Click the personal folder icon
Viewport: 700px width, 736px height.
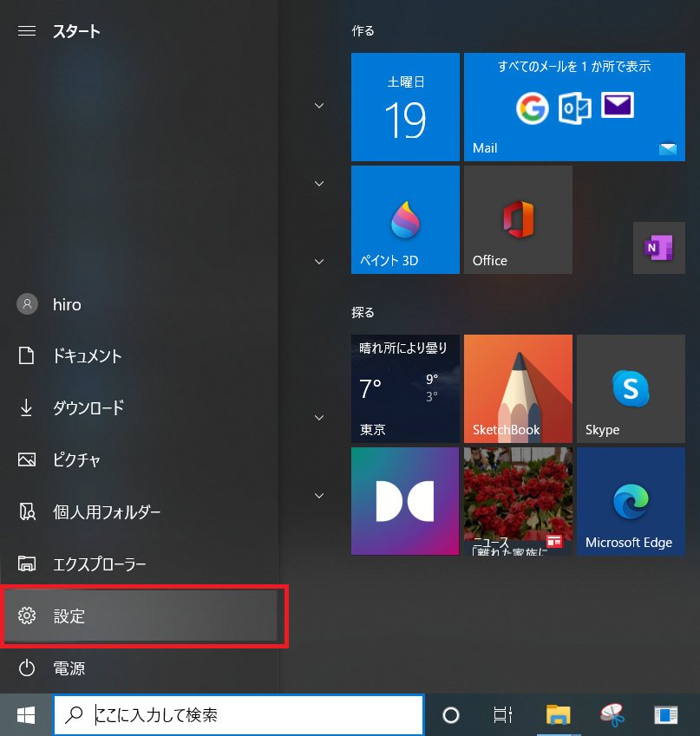pos(27,511)
